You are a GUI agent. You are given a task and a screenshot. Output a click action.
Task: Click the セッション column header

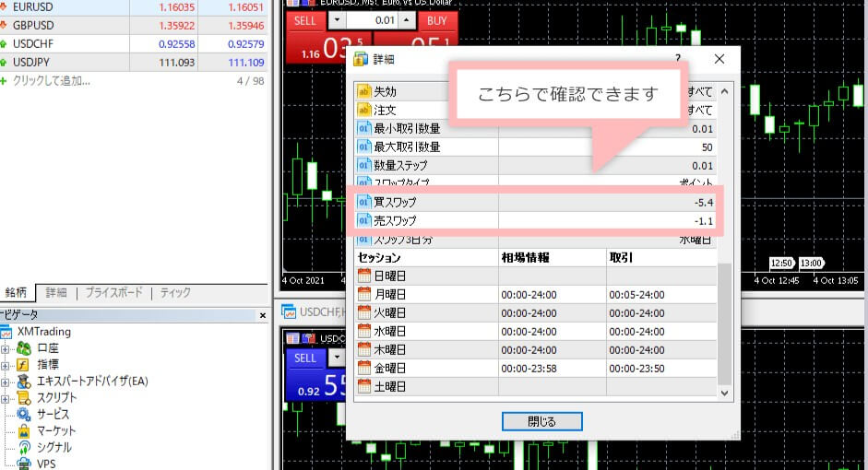(x=379, y=258)
